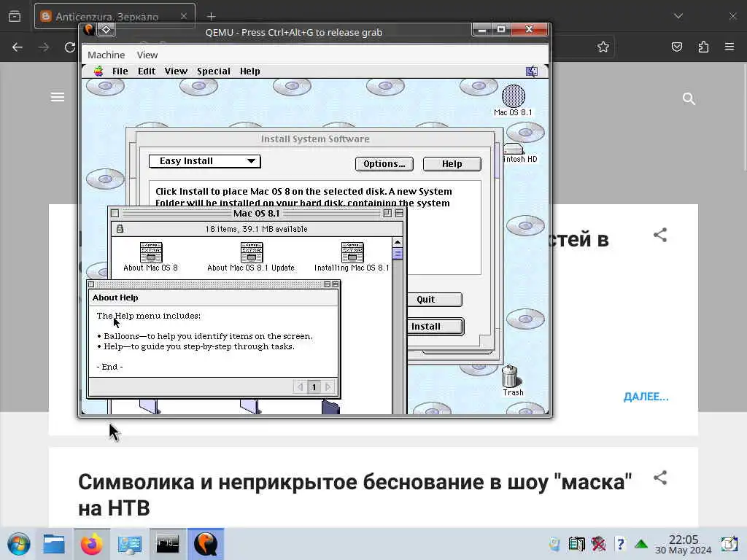Open the ДАЛЕЕ... read more link
Viewport: 747px width, 560px height.
[x=646, y=397]
